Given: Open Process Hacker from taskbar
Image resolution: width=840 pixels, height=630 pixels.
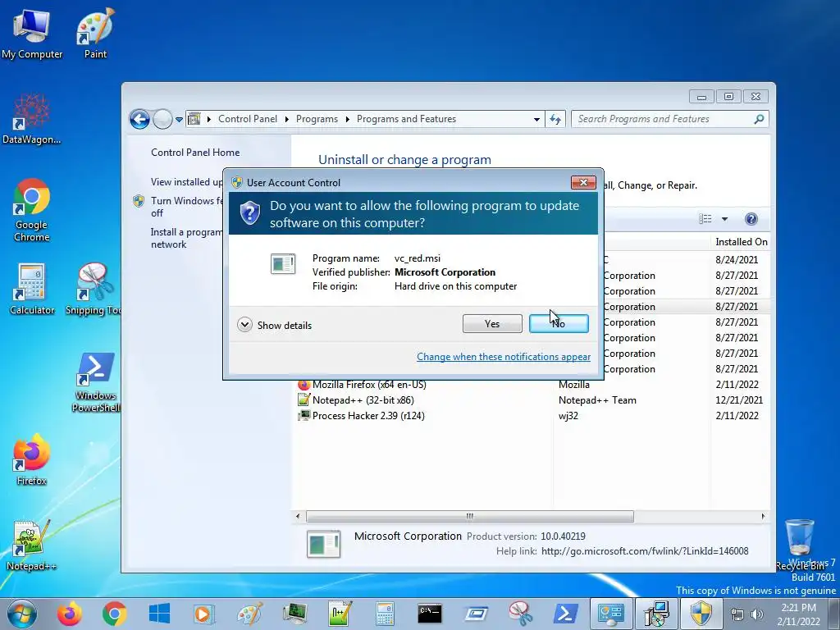Looking at the screenshot, I should [x=294, y=614].
